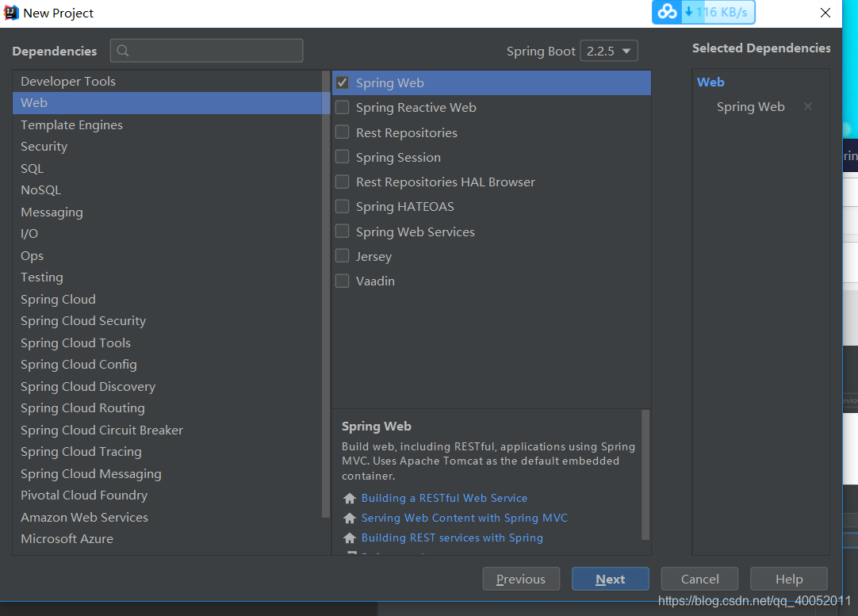Click the search magnifier icon
858x616 pixels.
coord(123,51)
